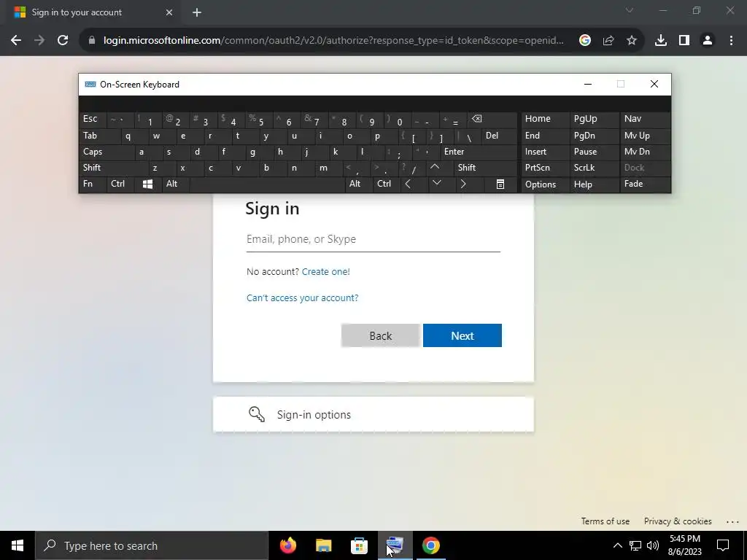Focus the Email, phone, or Skype field
This screenshot has height=560, width=747.
click(373, 239)
